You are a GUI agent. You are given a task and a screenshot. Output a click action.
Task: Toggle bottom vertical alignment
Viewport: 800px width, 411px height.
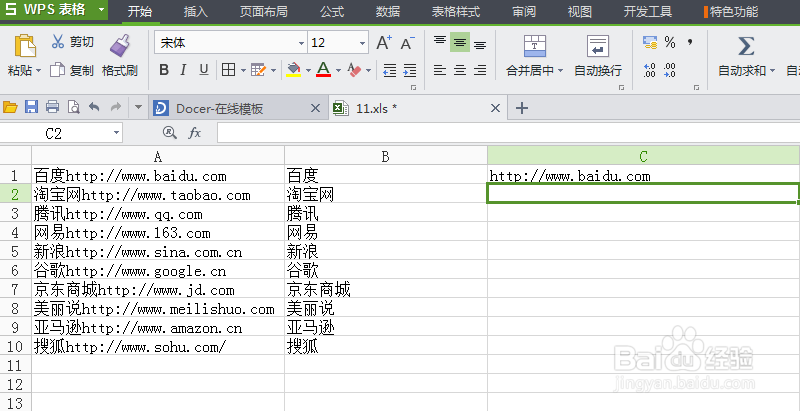(480, 43)
